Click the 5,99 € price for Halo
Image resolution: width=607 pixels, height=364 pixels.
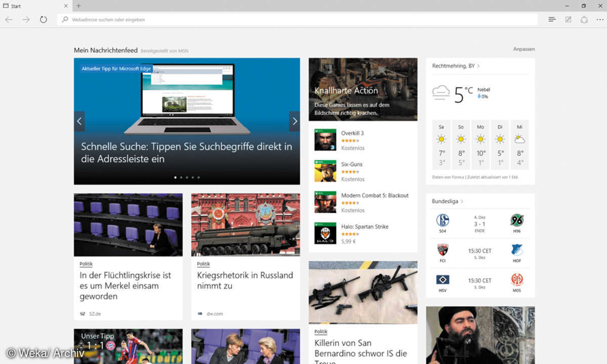[349, 242]
